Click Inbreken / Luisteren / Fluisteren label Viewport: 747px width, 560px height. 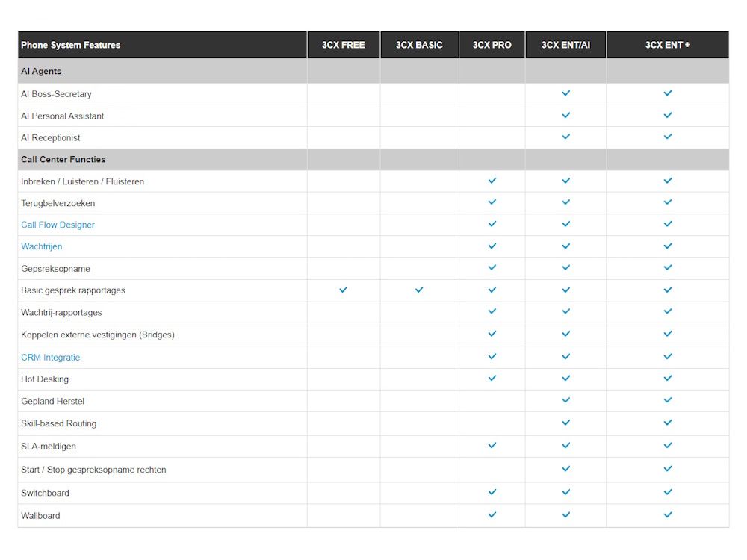click(82, 181)
